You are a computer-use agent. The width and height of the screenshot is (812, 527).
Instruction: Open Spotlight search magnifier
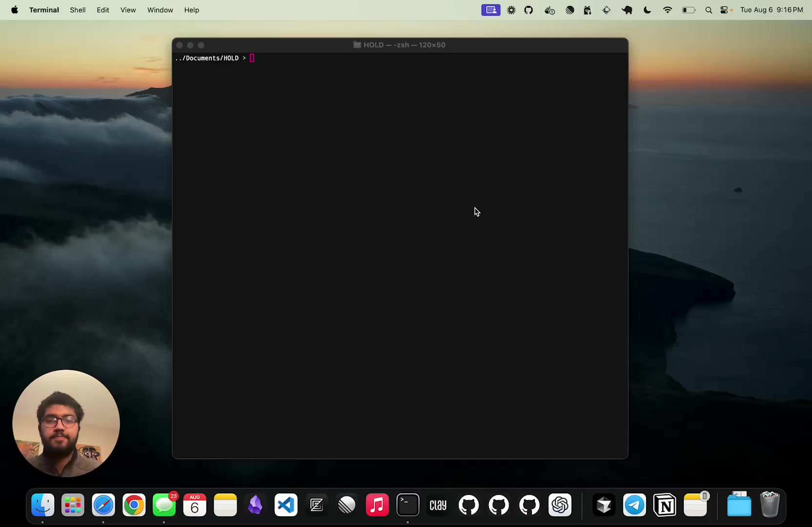[709, 10]
